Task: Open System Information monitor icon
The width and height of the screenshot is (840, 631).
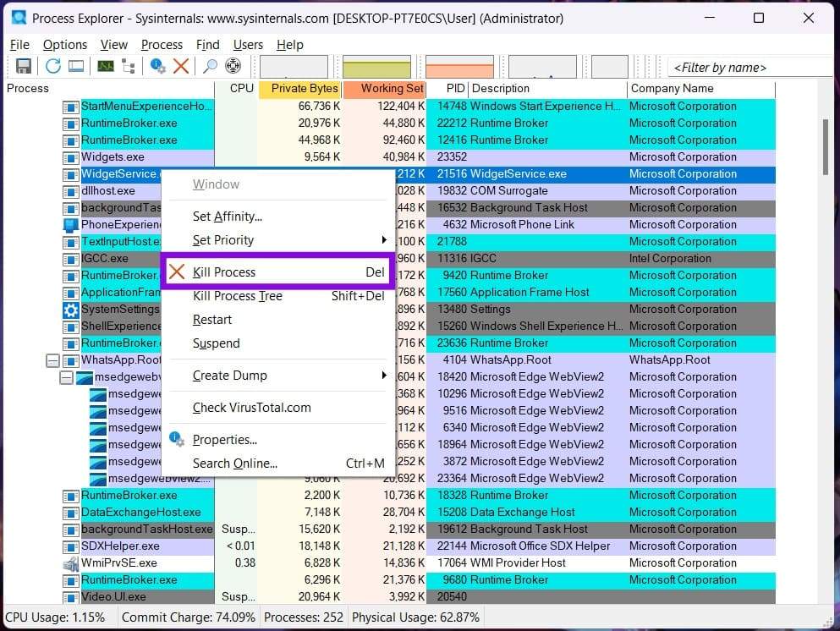Action: [105, 67]
